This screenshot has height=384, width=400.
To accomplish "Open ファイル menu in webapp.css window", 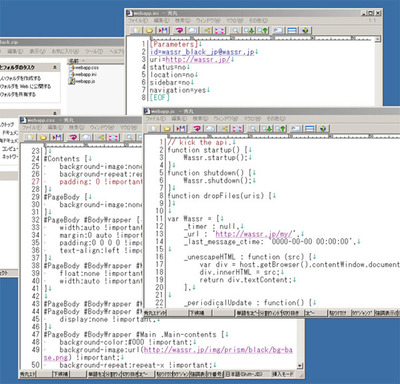I will pos(32,127).
